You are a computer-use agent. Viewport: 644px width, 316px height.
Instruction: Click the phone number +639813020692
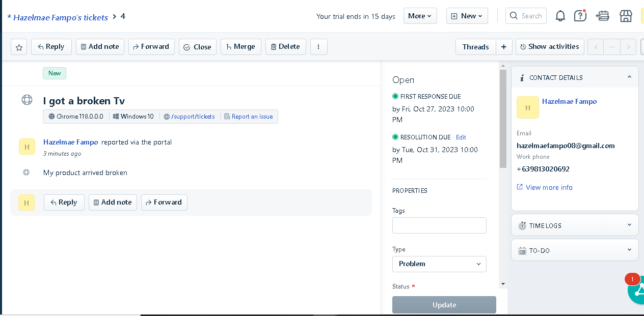tap(543, 169)
